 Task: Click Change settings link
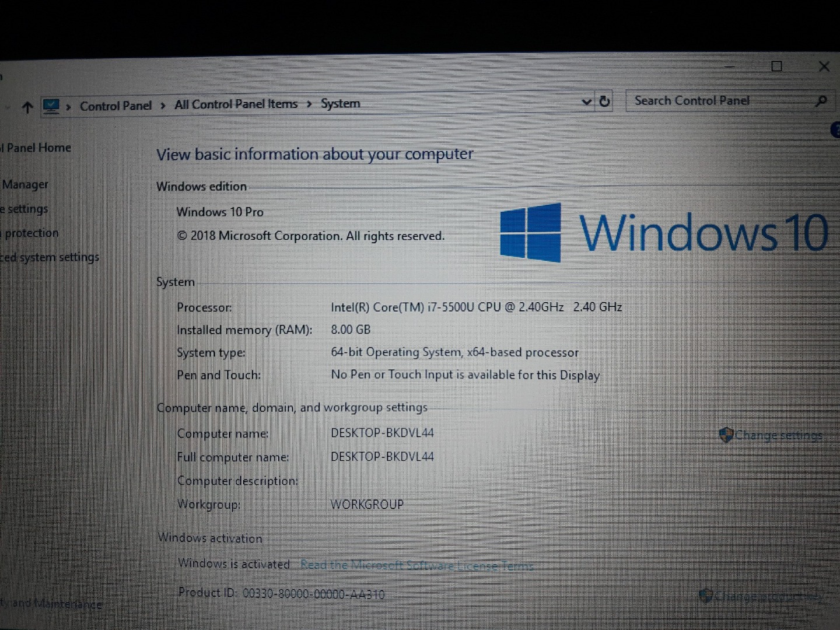pyautogui.click(x=778, y=435)
